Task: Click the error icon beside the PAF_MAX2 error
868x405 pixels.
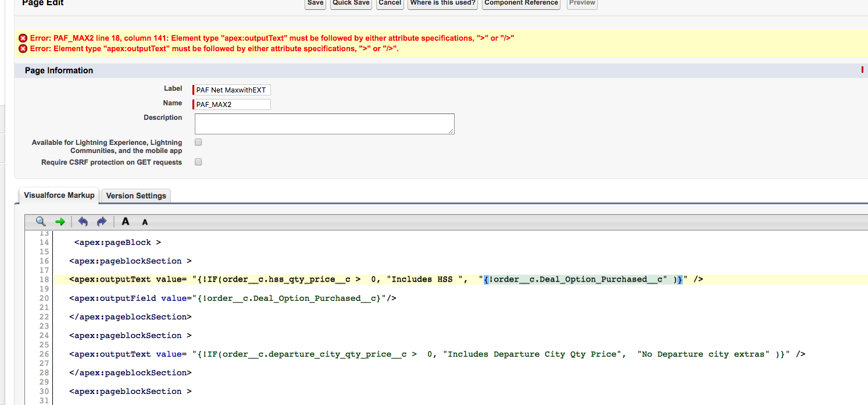Action: pos(23,38)
